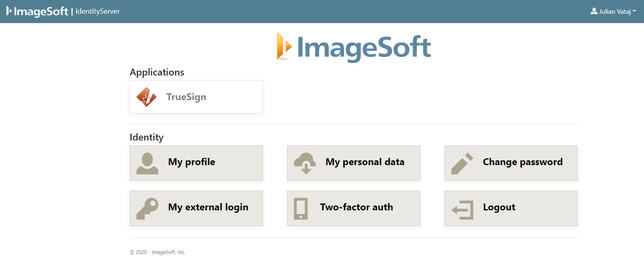
Task: Click the user icon beside Julian Vataj
Action: coord(594,11)
